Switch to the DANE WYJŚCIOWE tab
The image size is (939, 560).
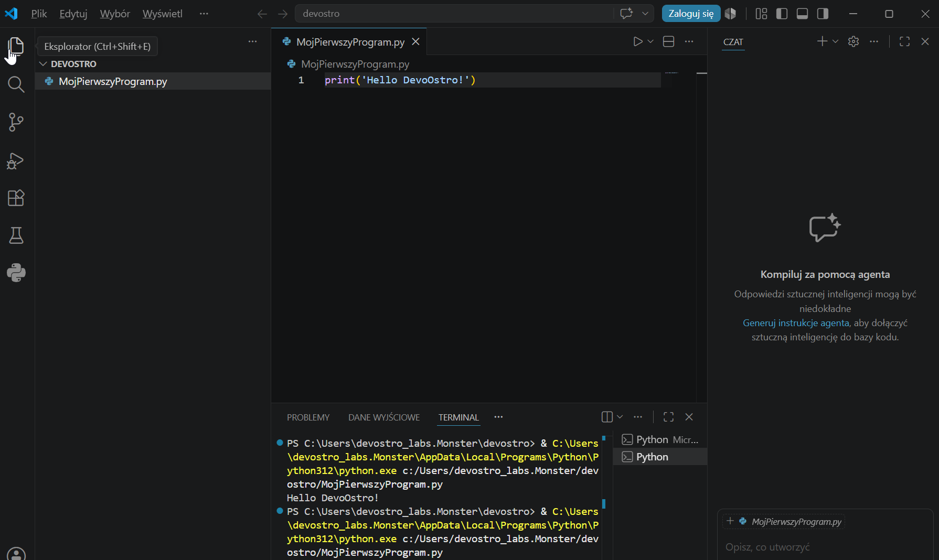[x=384, y=417]
